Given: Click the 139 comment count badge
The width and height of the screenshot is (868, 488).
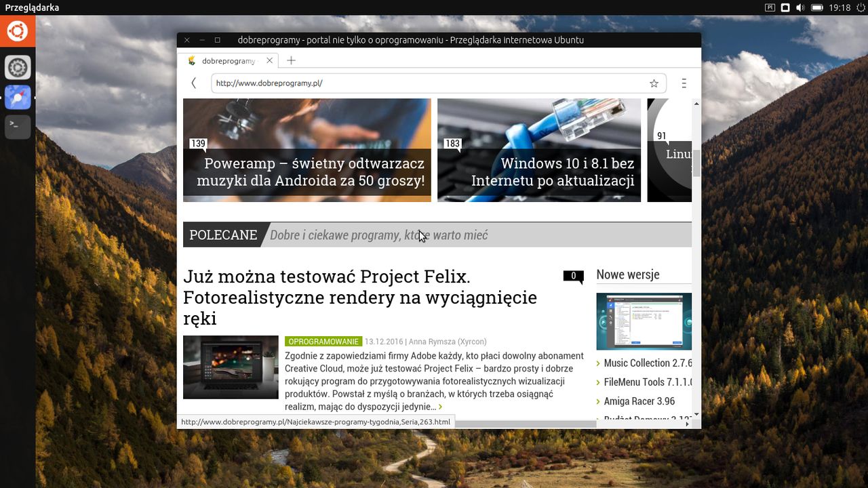Looking at the screenshot, I should (x=198, y=144).
